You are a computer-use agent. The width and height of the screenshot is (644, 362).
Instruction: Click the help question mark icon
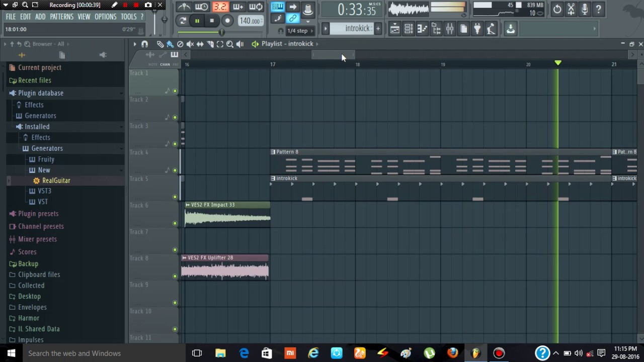click(x=598, y=9)
